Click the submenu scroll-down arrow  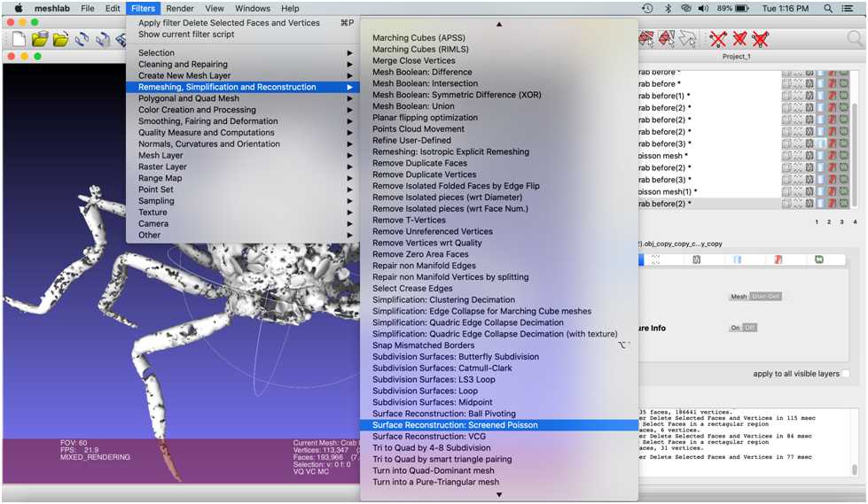499,494
